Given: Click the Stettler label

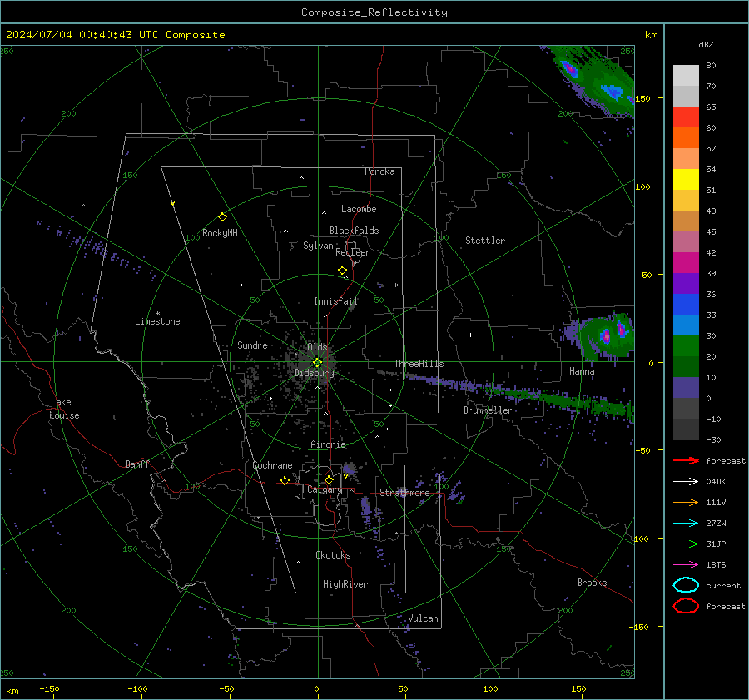Looking at the screenshot, I should coord(485,241).
